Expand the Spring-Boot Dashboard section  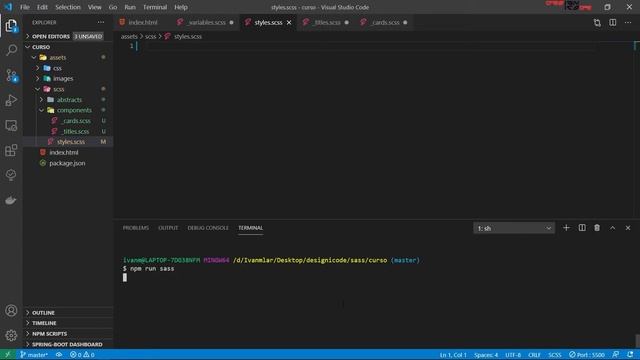coord(68,344)
